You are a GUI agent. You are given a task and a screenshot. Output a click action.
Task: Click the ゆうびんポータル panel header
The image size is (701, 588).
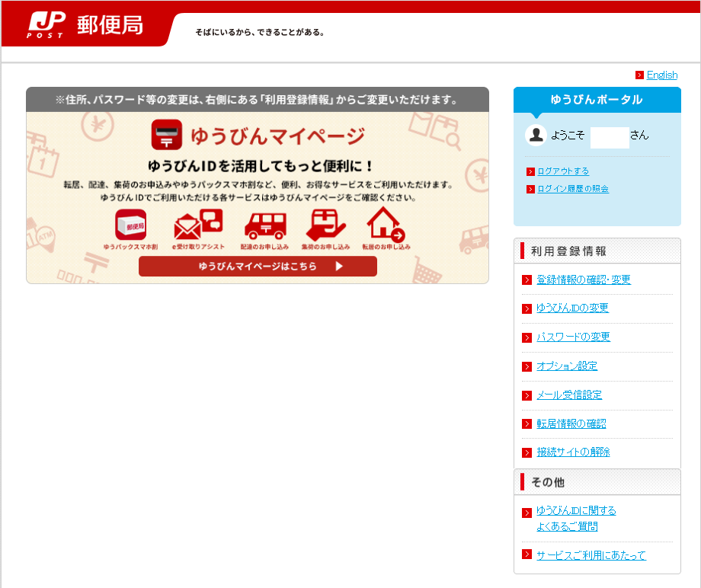coord(597,100)
